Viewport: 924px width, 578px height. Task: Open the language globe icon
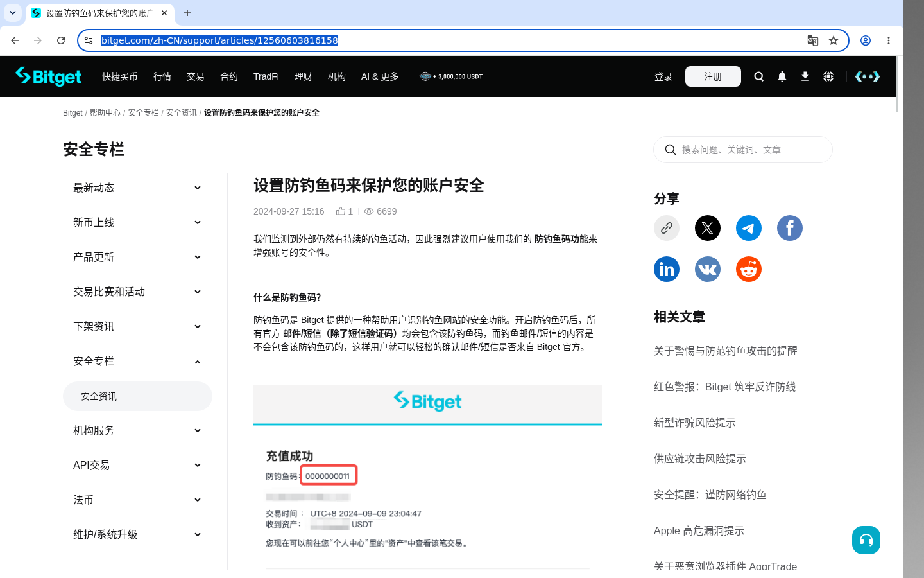(x=828, y=76)
